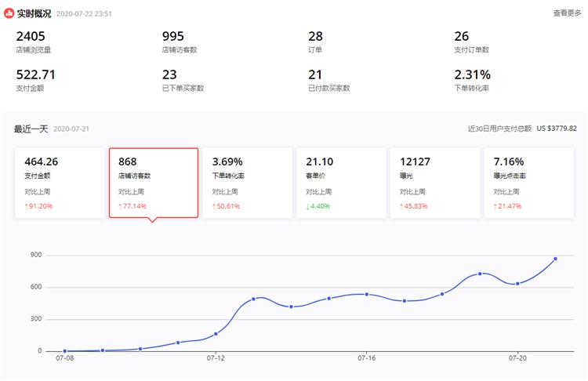Open the 查看更多 link

coord(567,13)
